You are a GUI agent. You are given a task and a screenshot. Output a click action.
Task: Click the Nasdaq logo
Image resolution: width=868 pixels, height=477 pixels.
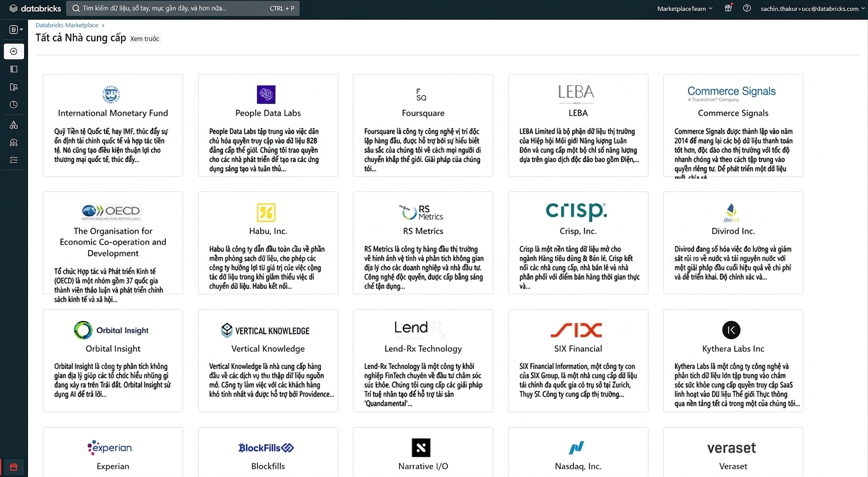coord(577,448)
